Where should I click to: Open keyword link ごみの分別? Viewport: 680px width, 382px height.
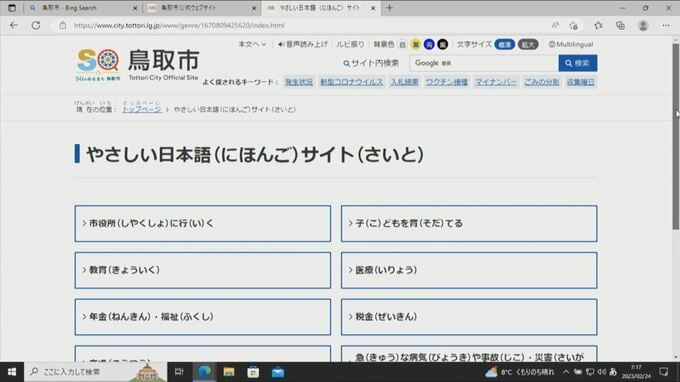[x=541, y=82]
